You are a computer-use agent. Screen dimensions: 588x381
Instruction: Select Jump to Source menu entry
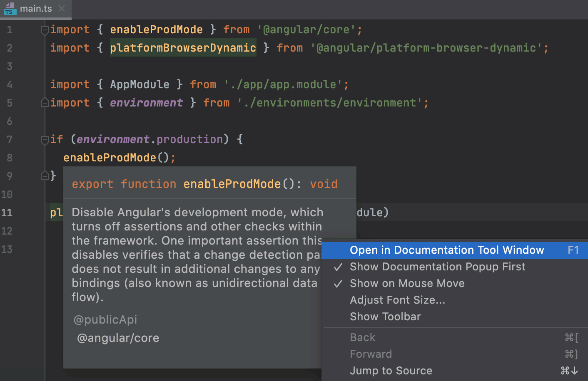coord(391,370)
